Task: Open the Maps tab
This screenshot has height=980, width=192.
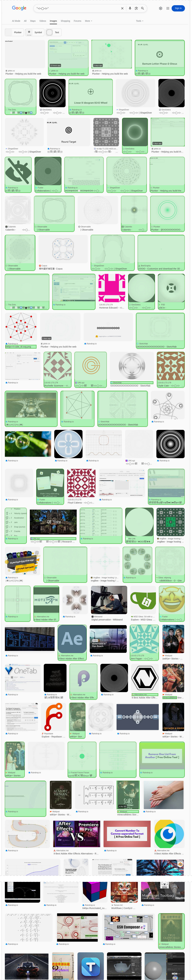Action: click(33, 21)
